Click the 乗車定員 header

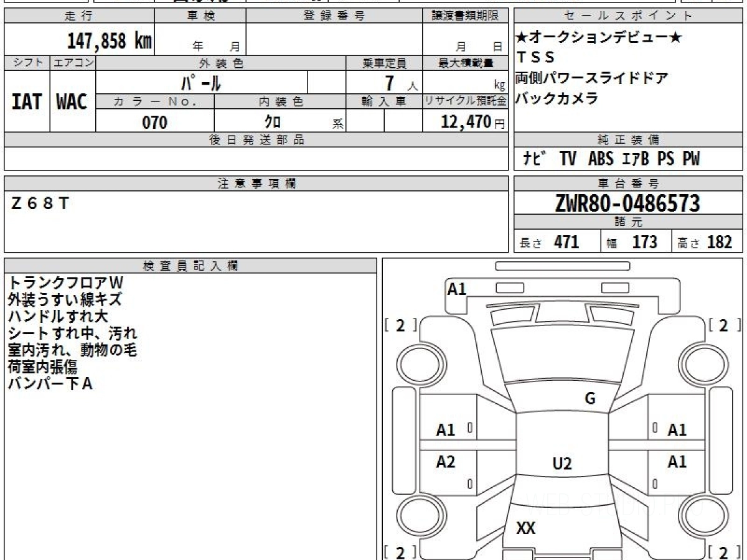(384, 63)
